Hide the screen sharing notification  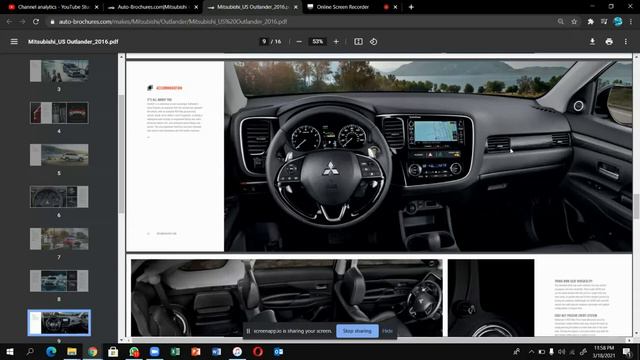pos(387,331)
